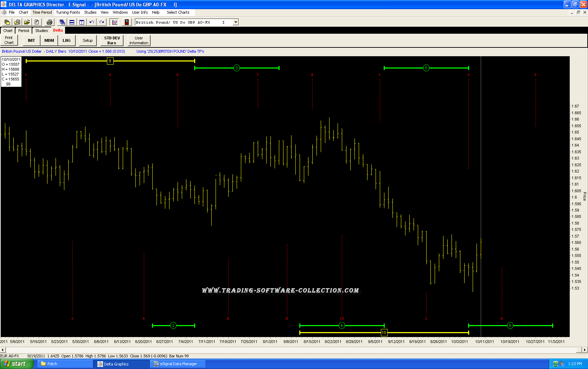Screen dimensions: 588x369
Task: Click the redo arrow icon
Action: (x=102, y=22)
